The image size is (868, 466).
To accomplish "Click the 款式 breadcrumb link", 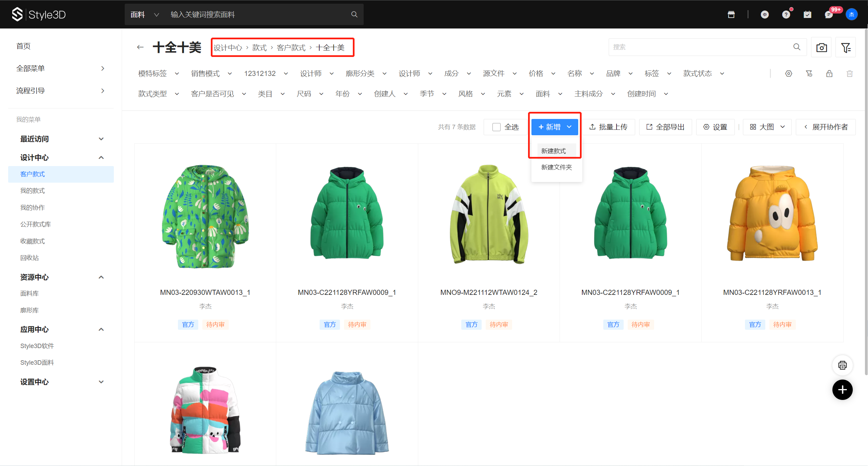I will tap(260, 48).
